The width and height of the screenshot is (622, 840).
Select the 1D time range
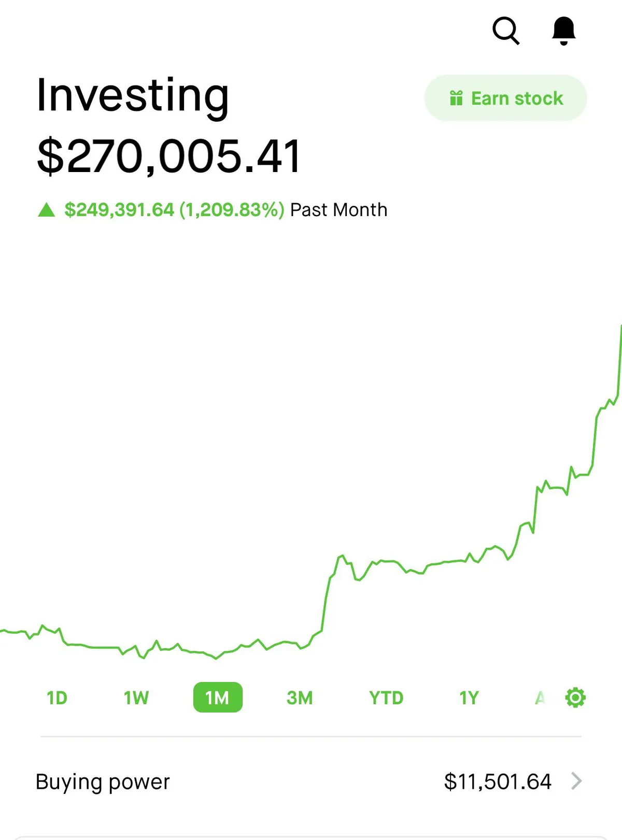(57, 698)
